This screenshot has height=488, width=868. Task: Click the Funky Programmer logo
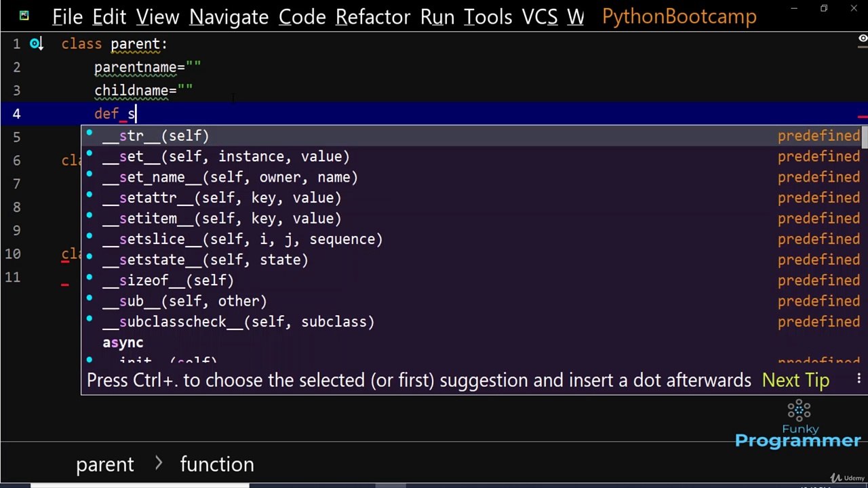coord(798,426)
